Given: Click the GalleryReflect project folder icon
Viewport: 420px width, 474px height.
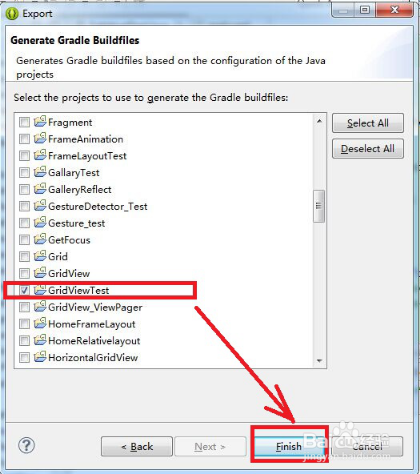Looking at the screenshot, I should (x=40, y=189).
